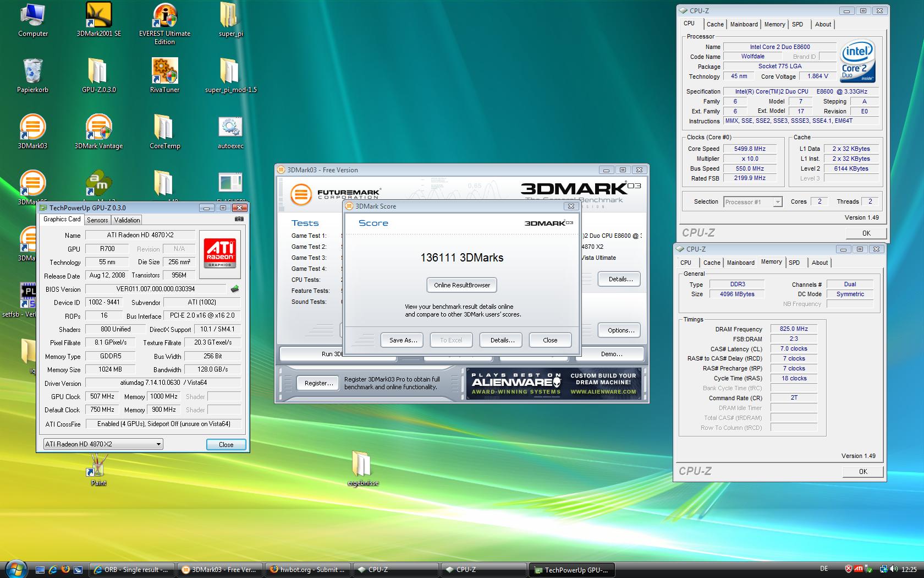
Task: Open the CoreTemp folder
Action: click(164, 132)
